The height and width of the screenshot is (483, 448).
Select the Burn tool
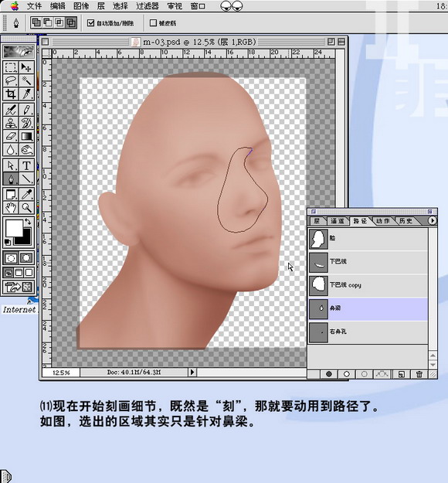tap(26, 149)
